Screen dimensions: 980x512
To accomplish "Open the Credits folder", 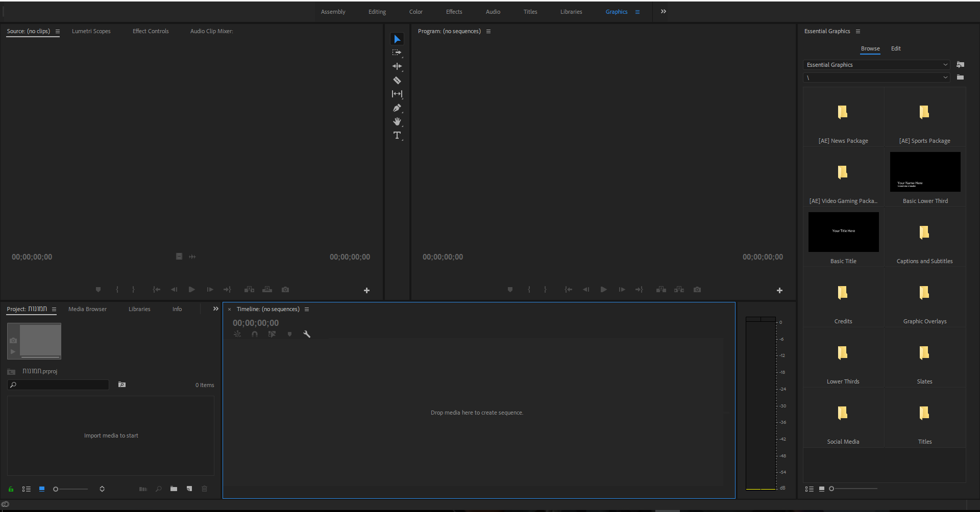I will [x=843, y=297].
